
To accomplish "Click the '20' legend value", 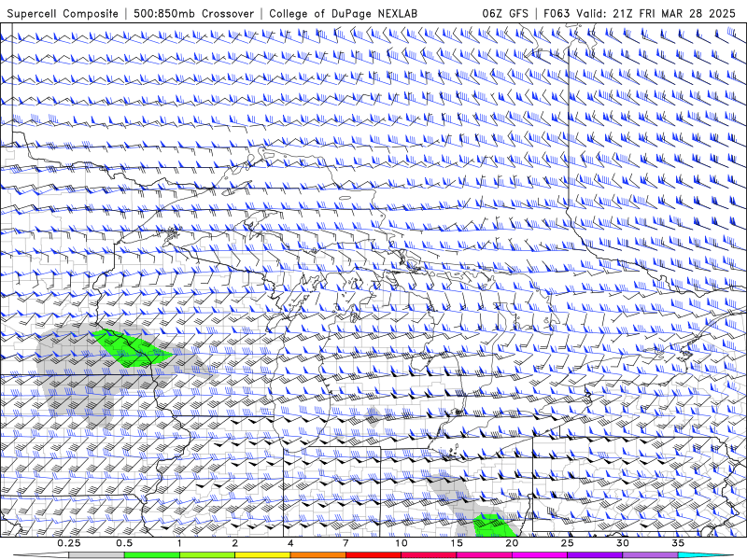I will tap(512, 543).
